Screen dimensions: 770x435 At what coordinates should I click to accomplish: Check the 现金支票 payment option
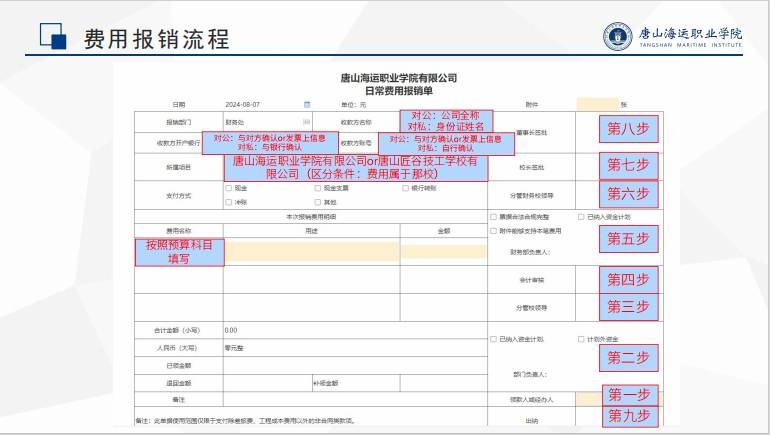coord(318,188)
